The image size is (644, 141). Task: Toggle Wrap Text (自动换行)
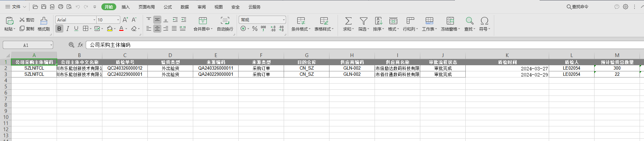point(225,24)
